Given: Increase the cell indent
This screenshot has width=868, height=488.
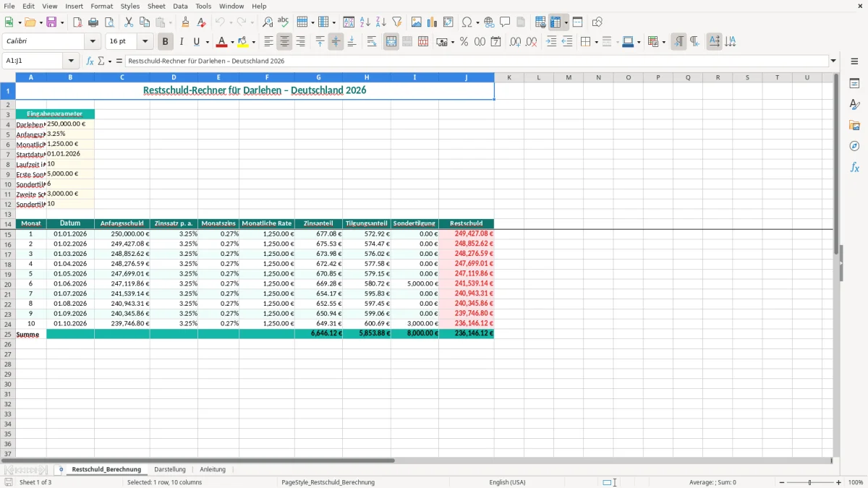Looking at the screenshot, I should pos(551,42).
